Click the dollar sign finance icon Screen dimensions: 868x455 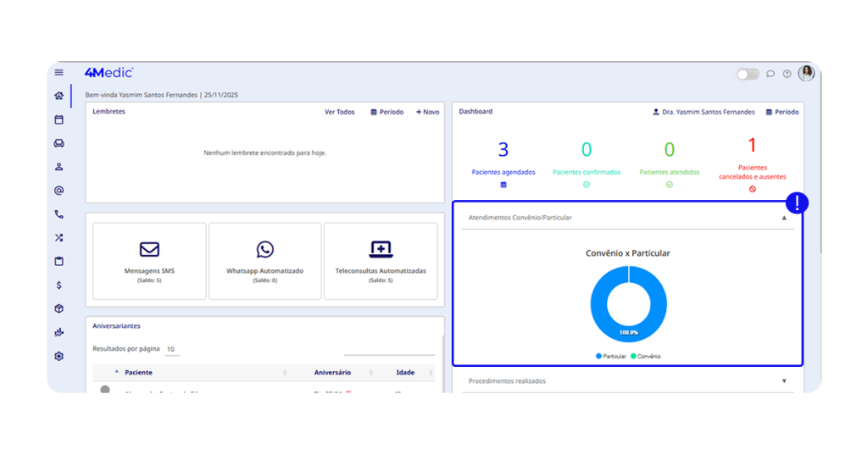59,286
